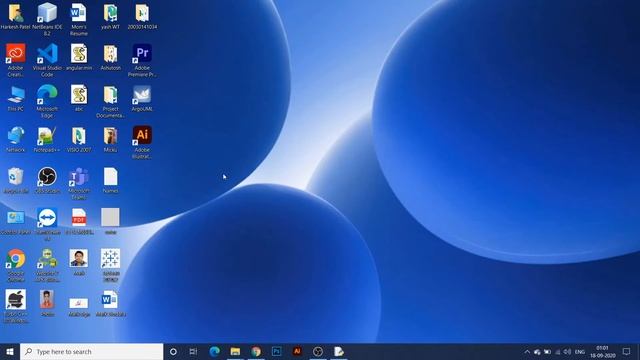Open the Action Center notifications icon

click(x=627, y=352)
